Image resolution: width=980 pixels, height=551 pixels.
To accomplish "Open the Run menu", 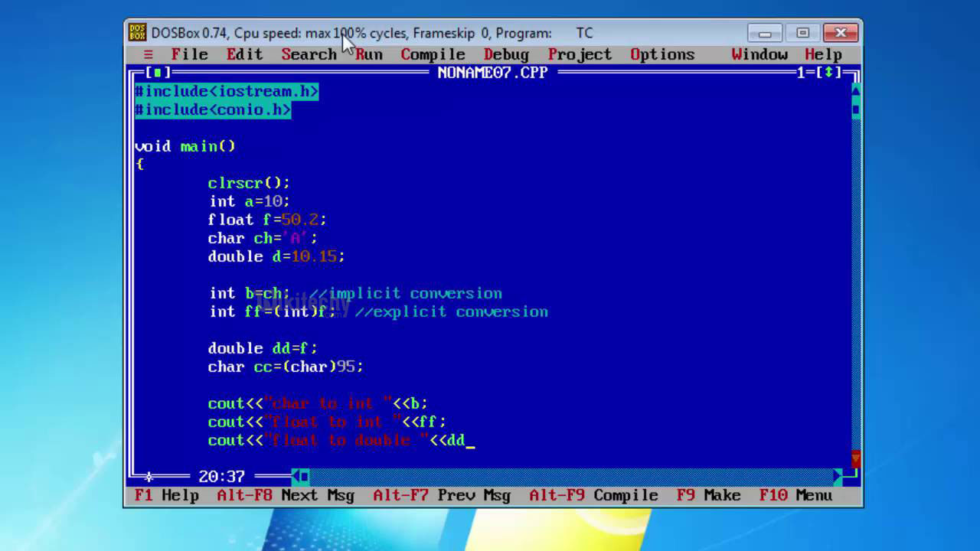I will tap(368, 54).
